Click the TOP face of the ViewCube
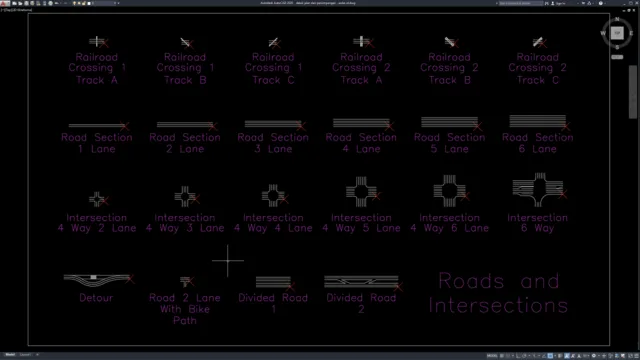640x360 pixels. tap(617, 33)
